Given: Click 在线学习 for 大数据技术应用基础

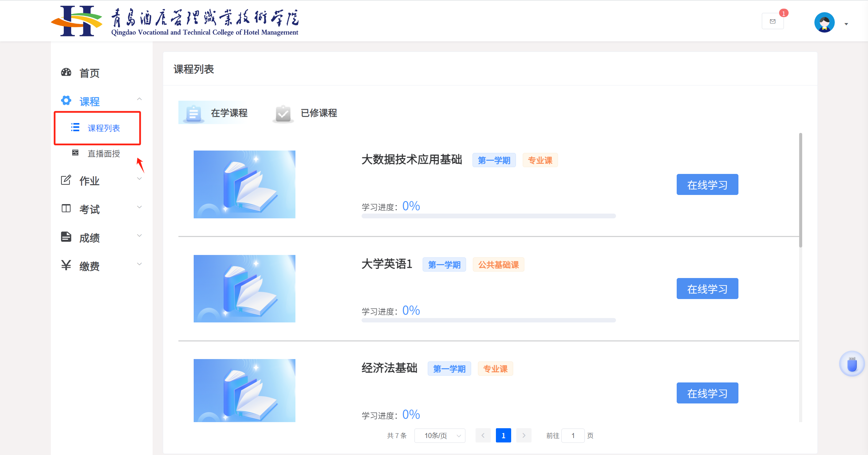Looking at the screenshot, I should [x=707, y=185].
